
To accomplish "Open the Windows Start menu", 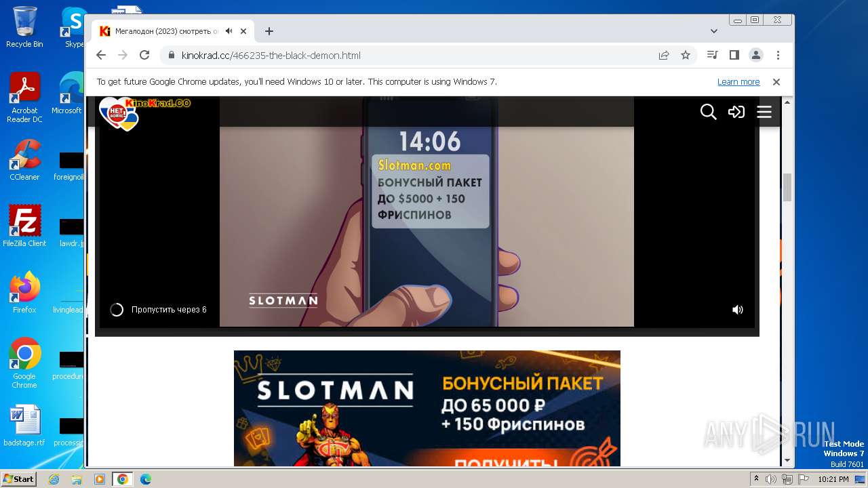I will (18, 479).
